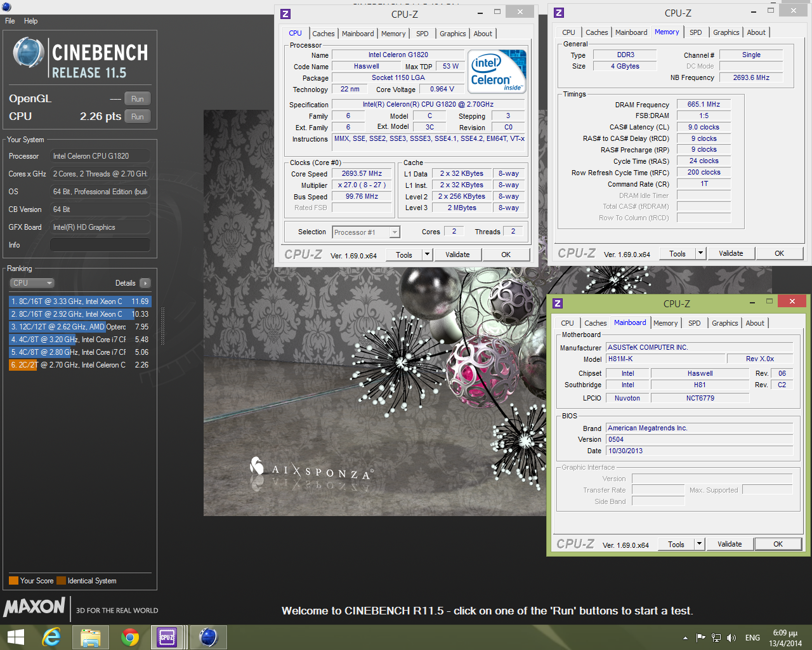Click the Instructions list MMX, SSE text
Viewport: 812px width, 650px height.
point(429,138)
